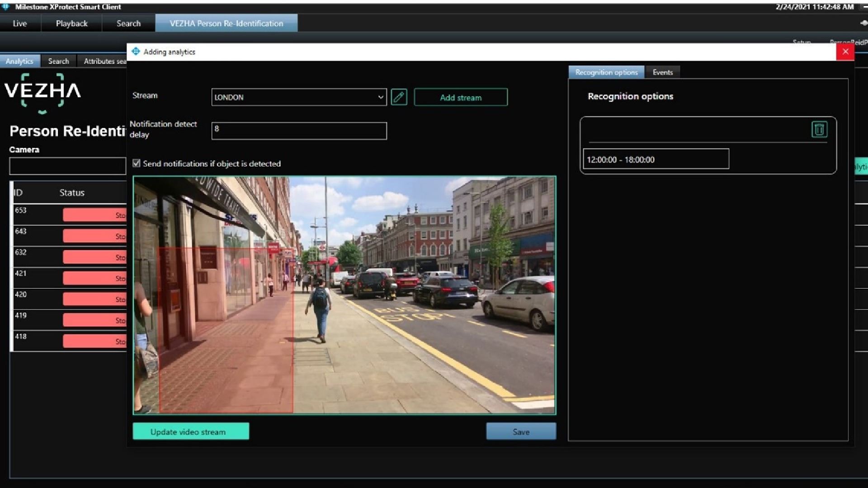The height and width of the screenshot is (488, 868).
Task: Click the ID column header
Action: tap(18, 192)
